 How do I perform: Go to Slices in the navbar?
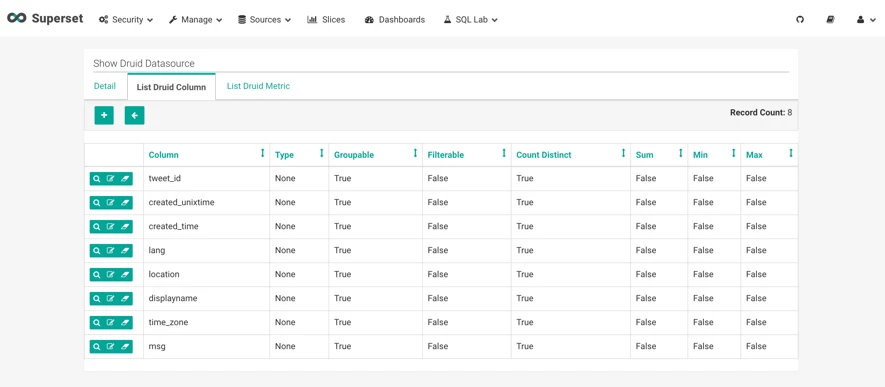pos(326,19)
